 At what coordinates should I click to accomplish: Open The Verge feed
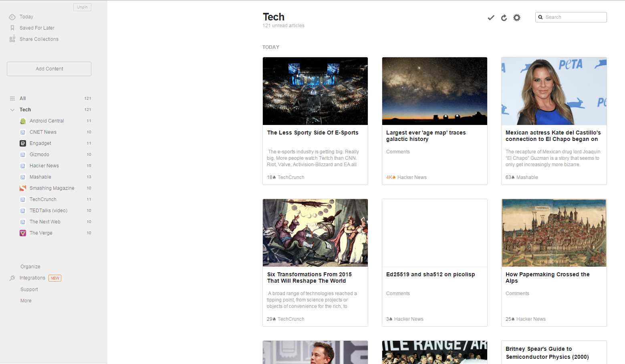[x=41, y=233]
